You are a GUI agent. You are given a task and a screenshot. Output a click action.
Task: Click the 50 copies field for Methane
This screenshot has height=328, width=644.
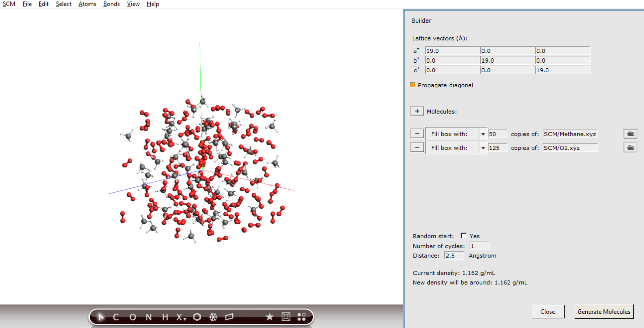[x=497, y=134]
